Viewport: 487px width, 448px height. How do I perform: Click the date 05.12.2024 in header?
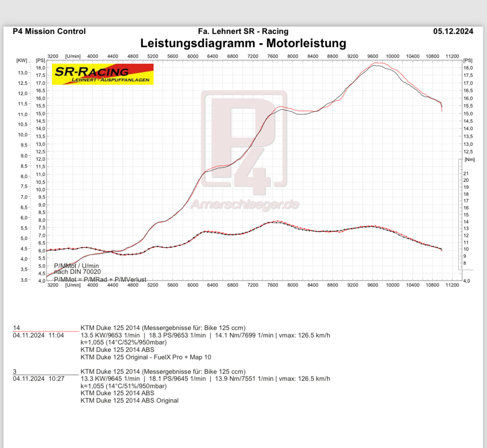point(453,31)
